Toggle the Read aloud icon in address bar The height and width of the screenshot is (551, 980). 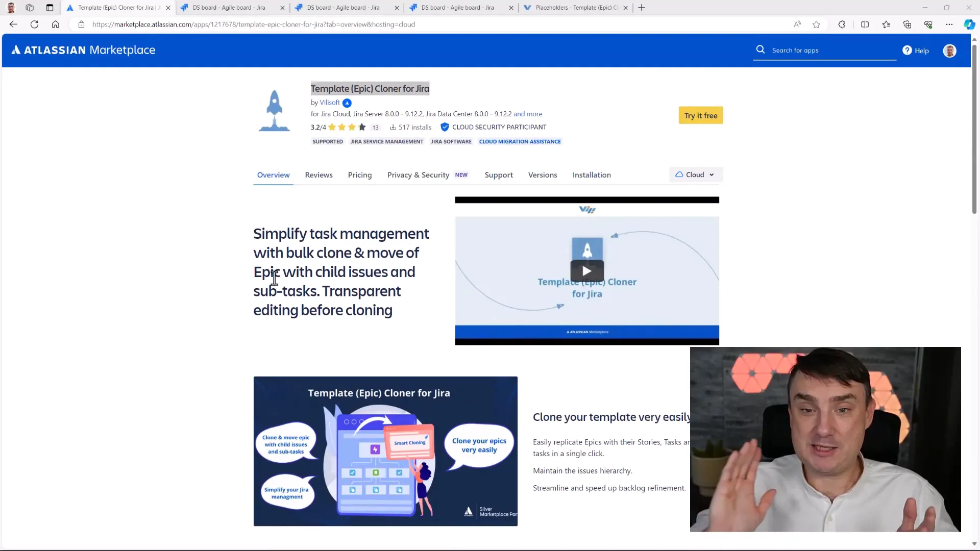pos(797,24)
